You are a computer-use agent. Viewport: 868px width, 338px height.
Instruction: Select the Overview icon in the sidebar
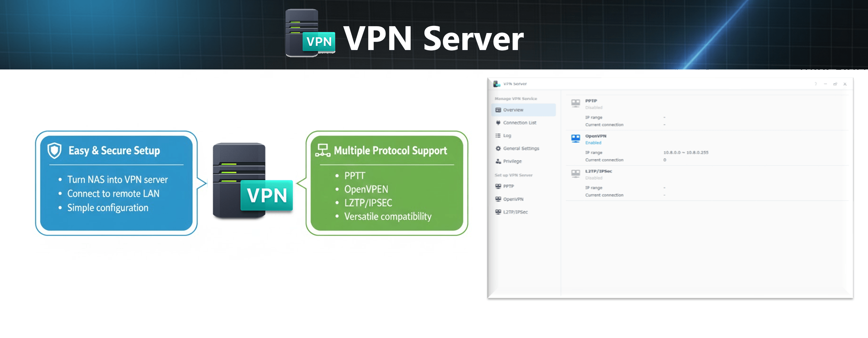click(x=498, y=110)
